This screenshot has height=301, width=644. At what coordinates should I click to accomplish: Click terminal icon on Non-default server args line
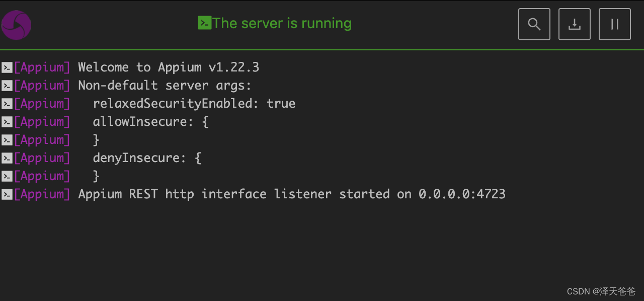point(7,86)
